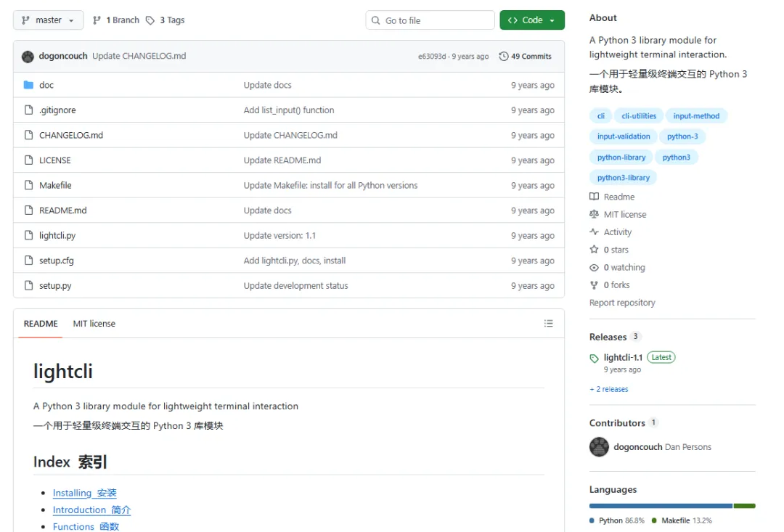This screenshot has height=532, width=784.
Task: Click the file icon next to setup.py
Action: (x=28, y=285)
